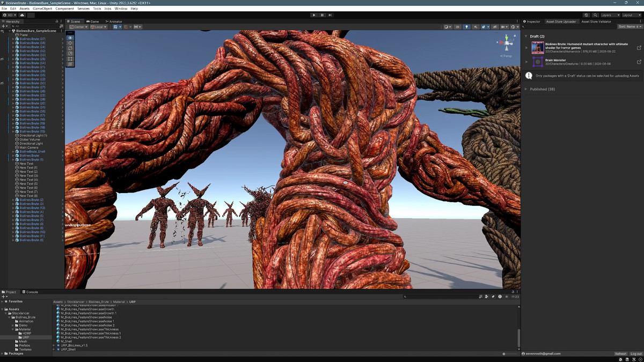Click the global search magnifier icon
The image size is (644, 362).
[595, 15]
